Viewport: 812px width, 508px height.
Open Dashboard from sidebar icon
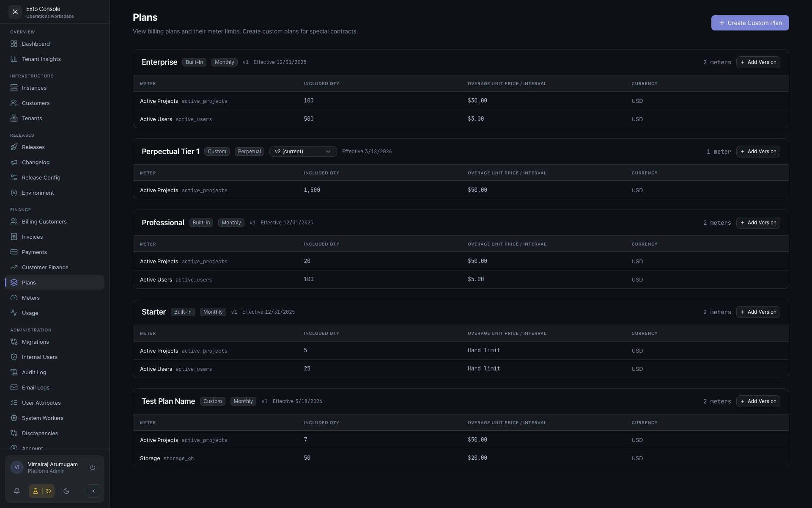pyautogui.click(x=14, y=44)
